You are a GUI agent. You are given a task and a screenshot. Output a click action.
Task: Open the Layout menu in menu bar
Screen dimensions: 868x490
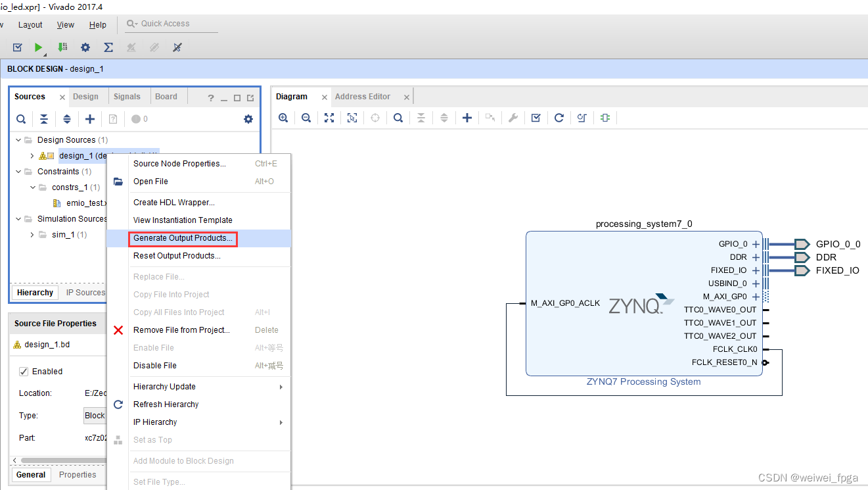pos(30,25)
